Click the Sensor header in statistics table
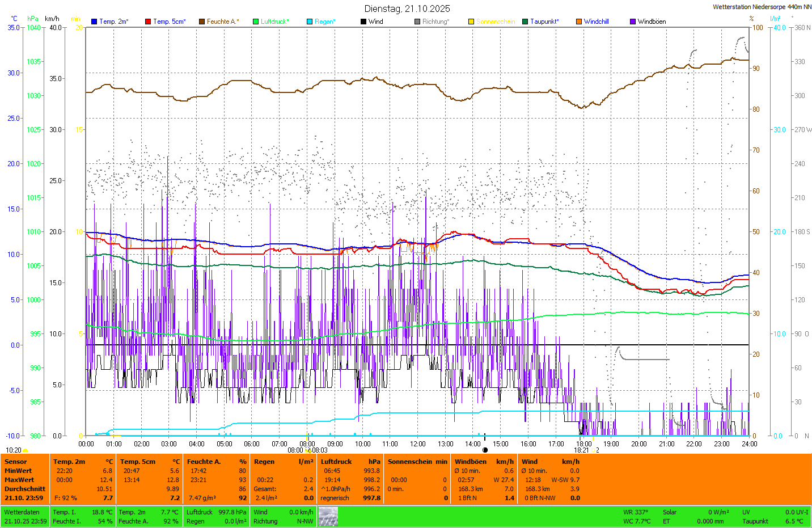The image size is (812, 528). (x=16, y=462)
